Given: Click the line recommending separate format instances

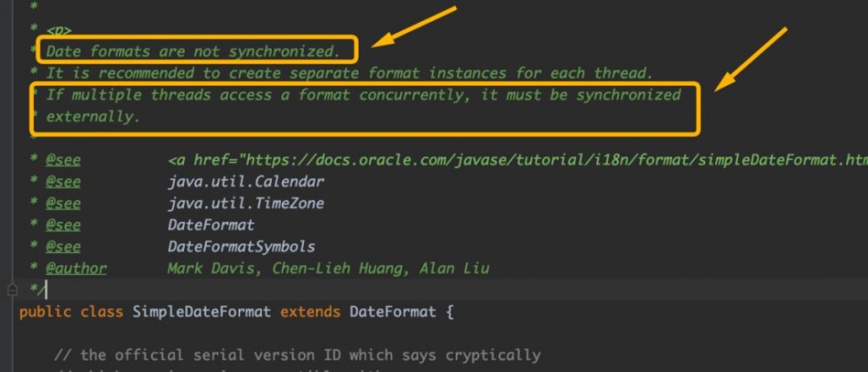Looking at the screenshot, I should coord(349,73).
